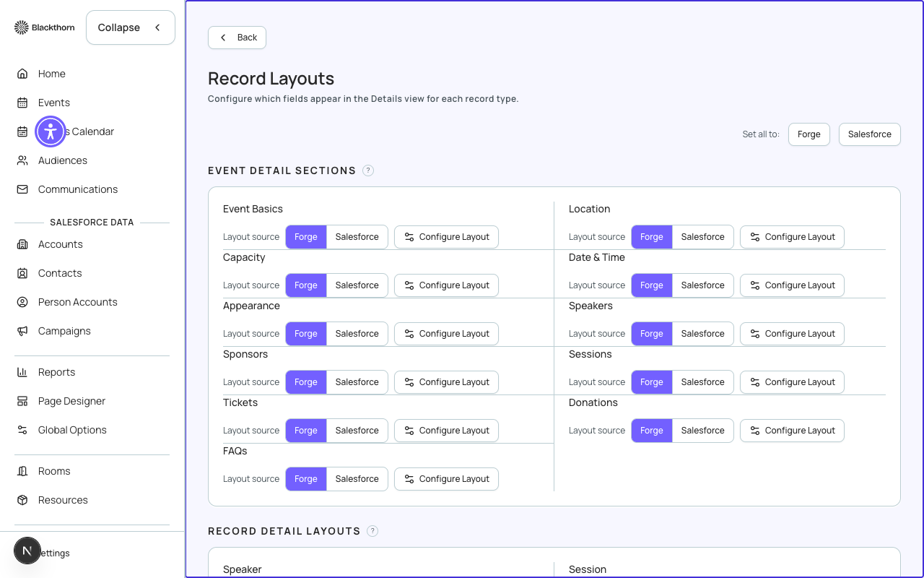This screenshot has height=578, width=924.
Task: Click the Campaigns megaphone icon
Action: 22,331
